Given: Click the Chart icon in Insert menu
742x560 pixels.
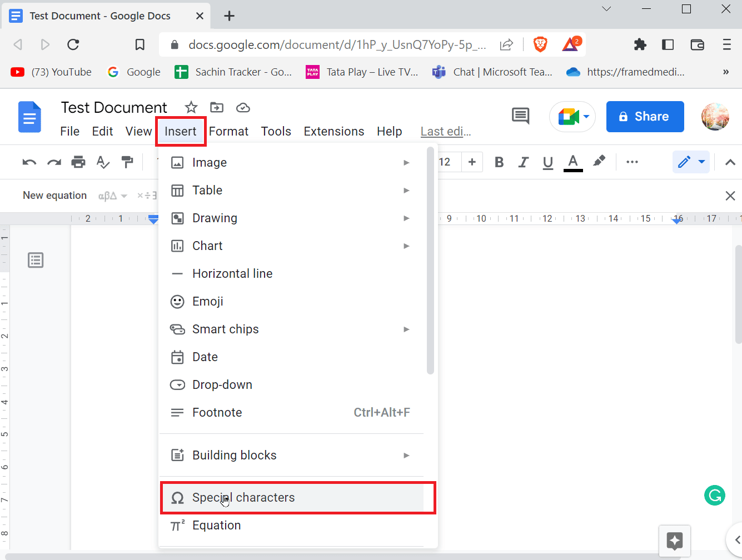Looking at the screenshot, I should coord(177,246).
